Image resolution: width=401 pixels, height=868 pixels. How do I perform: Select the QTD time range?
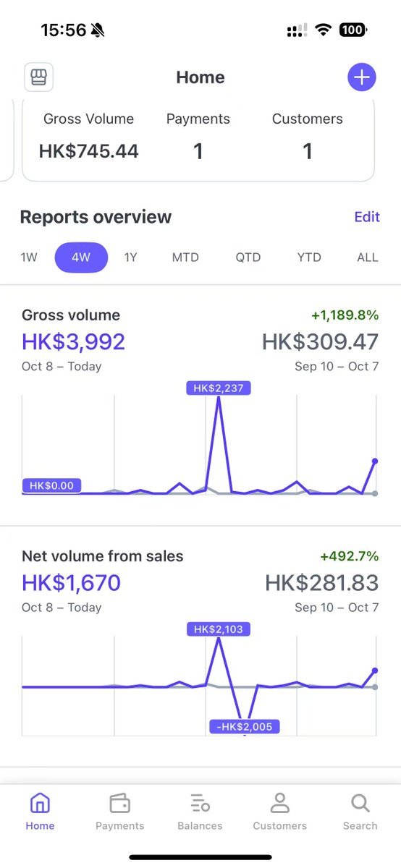point(248,257)
